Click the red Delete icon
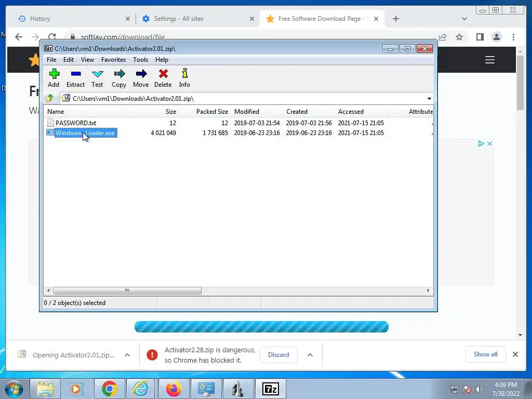The height and width of the screenshot is (399, 532). click(x=163, y=78)
